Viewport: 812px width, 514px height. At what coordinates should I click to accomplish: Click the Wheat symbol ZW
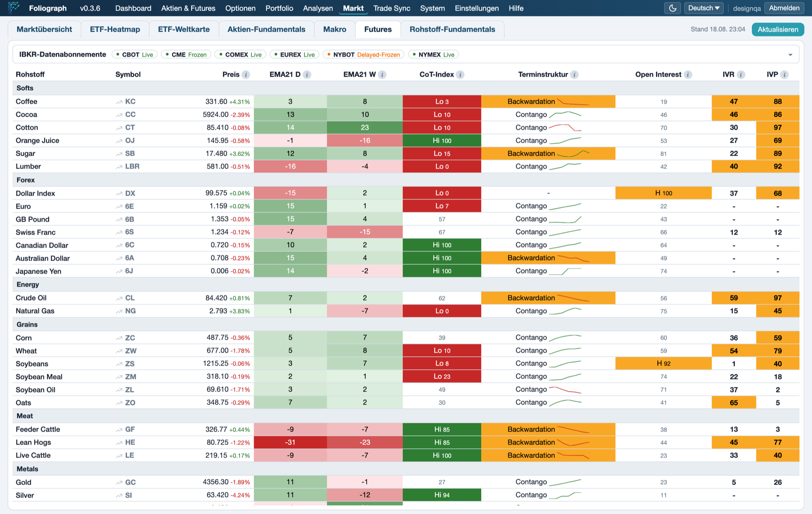131,351
